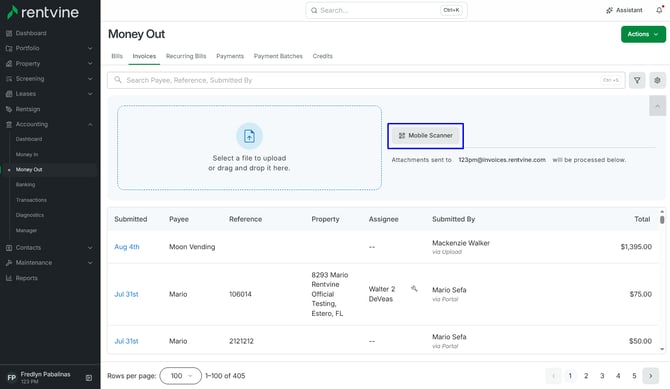Sort by the Submitted column
670x389 pixels.
131,219
